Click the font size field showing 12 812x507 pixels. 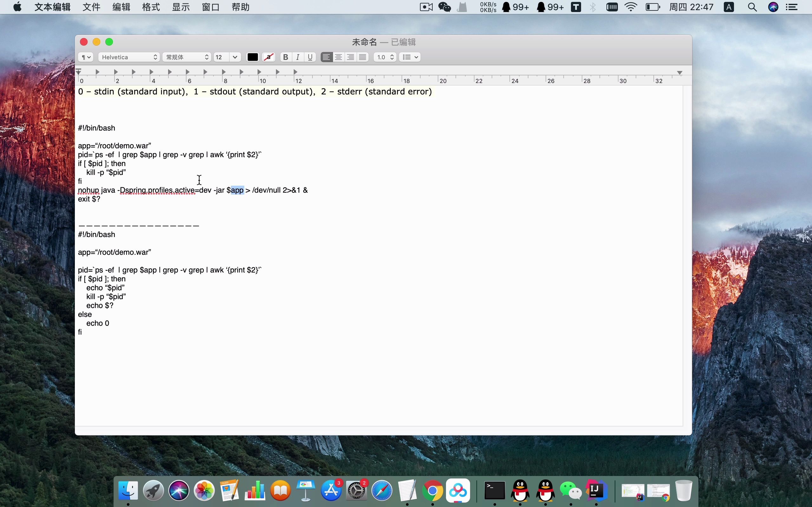click(222, 57)
